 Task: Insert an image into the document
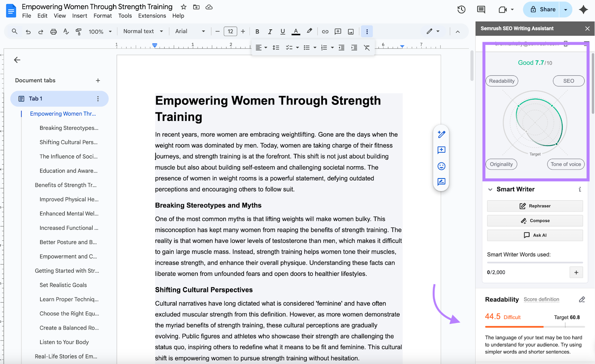[350, 31]
